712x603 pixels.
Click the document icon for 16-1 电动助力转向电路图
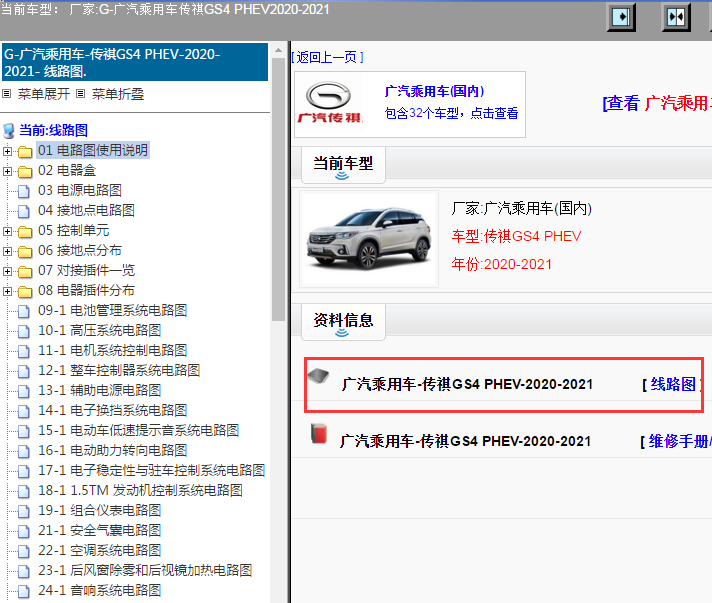(24, 451)
